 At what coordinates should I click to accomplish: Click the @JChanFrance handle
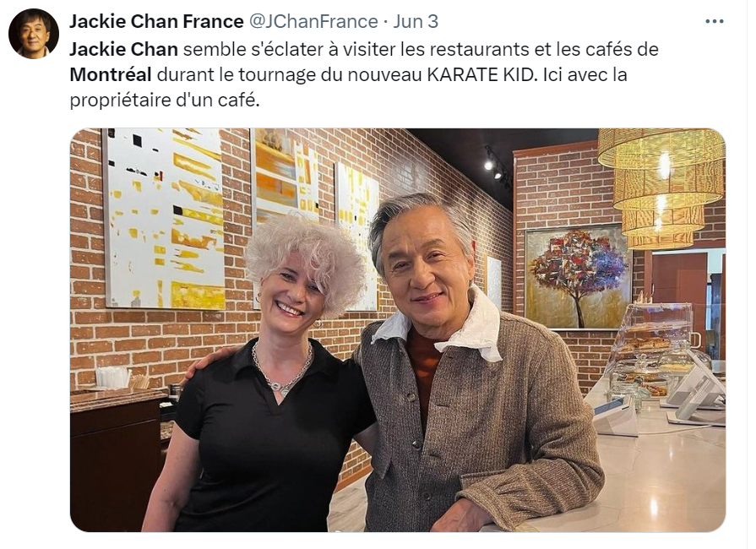click(313, 21)
